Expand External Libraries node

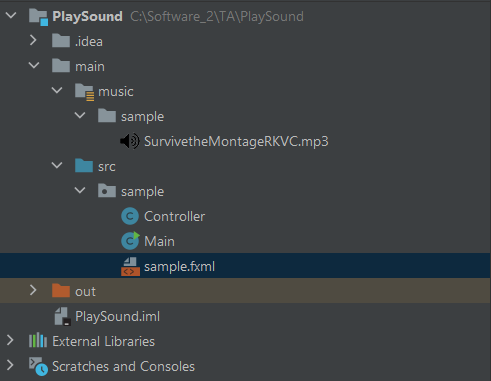[10, 340]
